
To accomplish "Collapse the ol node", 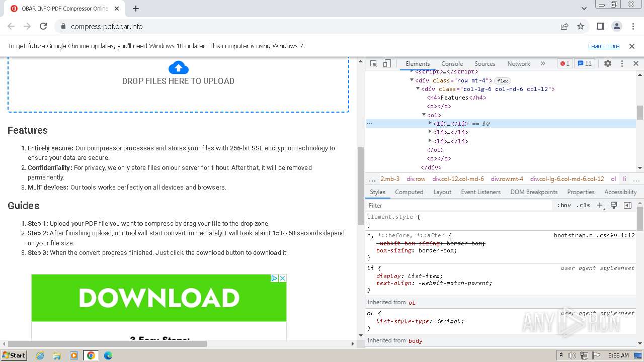I will pyautogui.click(x=424, y=115).
